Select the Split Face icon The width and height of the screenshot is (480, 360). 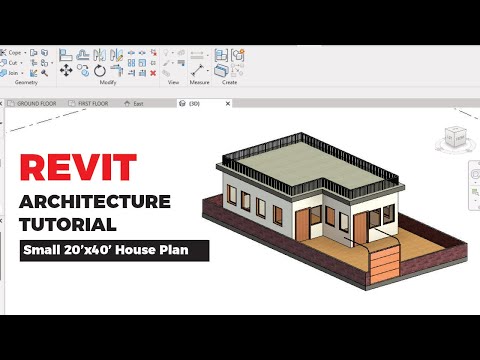click(45, 53)
